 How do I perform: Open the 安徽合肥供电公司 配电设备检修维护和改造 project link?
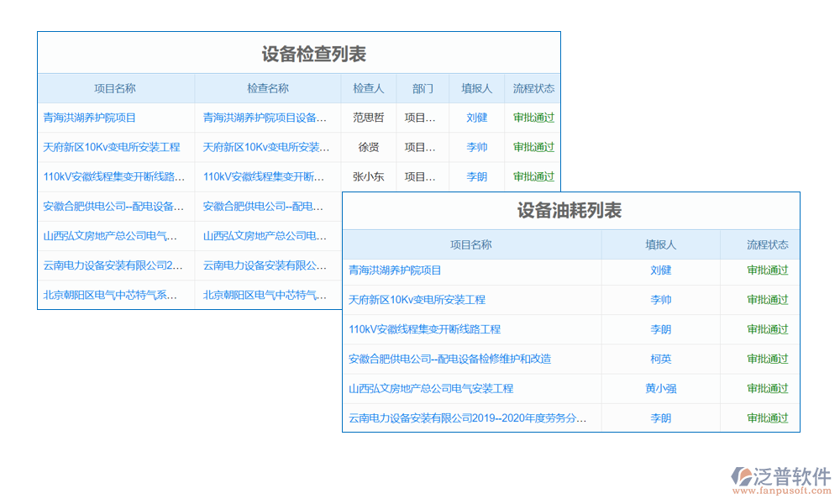[449, 359]
